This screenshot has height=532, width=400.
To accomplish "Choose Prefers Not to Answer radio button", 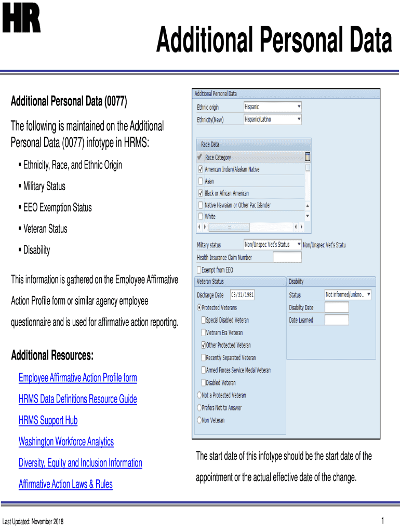I will pyautogui.click(x=199, y=408).
